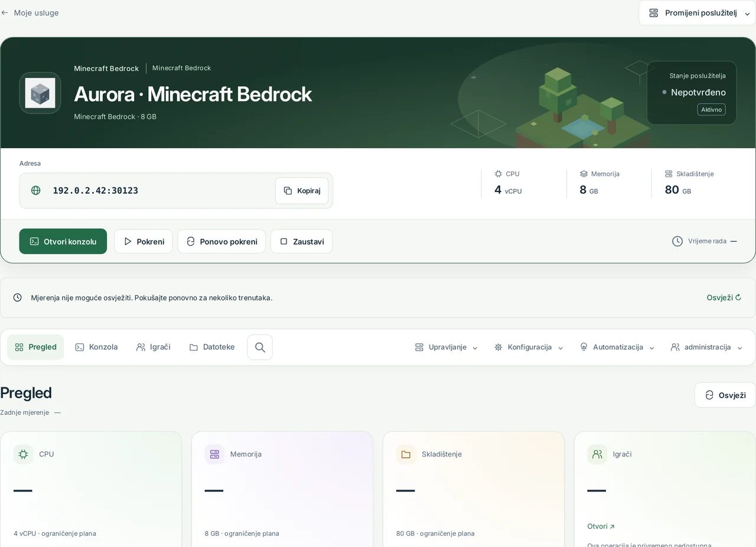The height and width of the screenshot is (547, 756).
Task: Click the server address 192.0.2.42:30123
Action: point(96,190)
